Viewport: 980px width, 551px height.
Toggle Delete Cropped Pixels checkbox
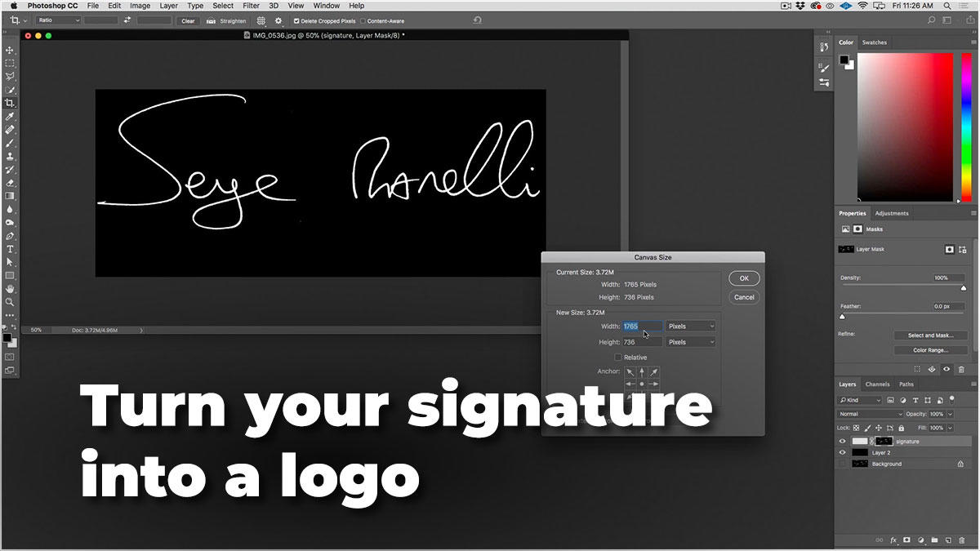point(296,21)
